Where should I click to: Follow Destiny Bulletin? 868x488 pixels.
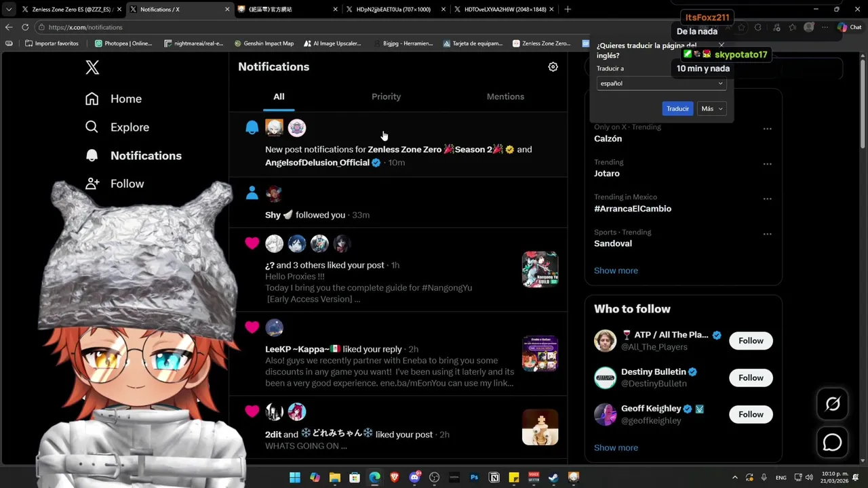tap(751, 378)
